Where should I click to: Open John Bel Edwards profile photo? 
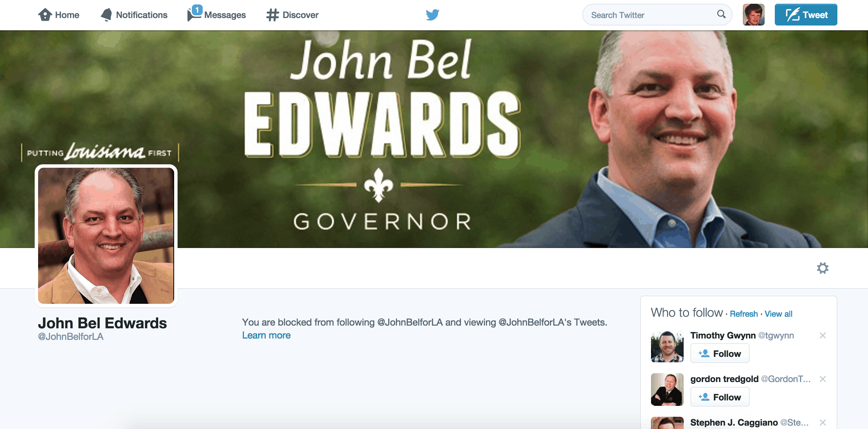click(106, 236)
